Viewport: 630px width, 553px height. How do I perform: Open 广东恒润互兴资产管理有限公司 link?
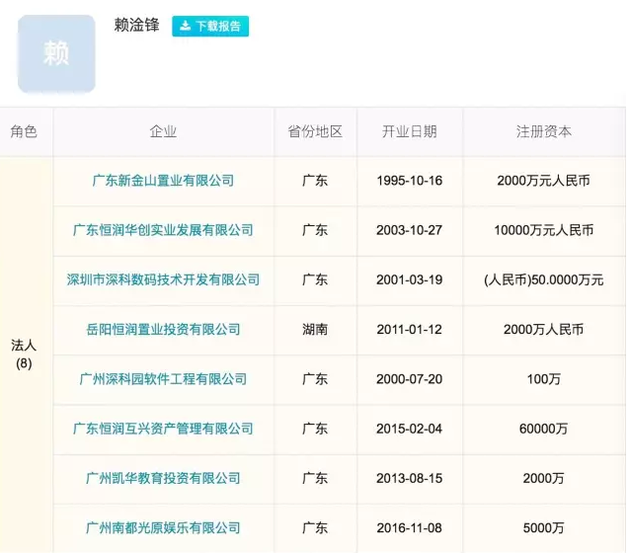(x=163, y=429)
